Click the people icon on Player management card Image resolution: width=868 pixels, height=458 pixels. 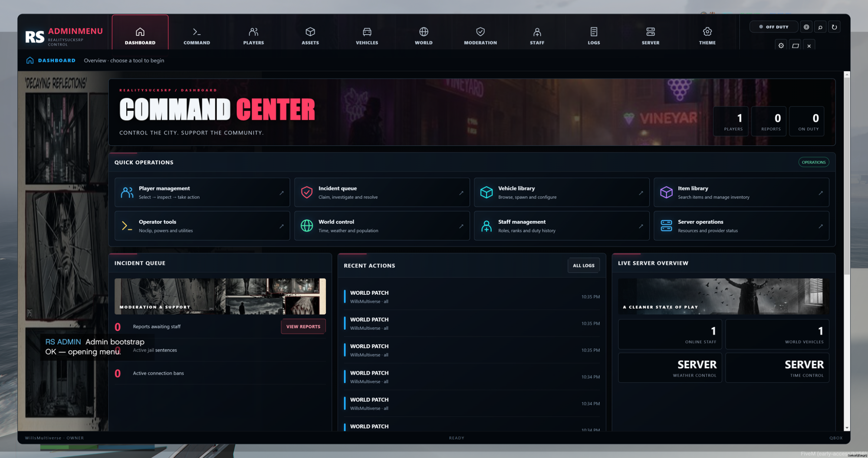point(127,192)
